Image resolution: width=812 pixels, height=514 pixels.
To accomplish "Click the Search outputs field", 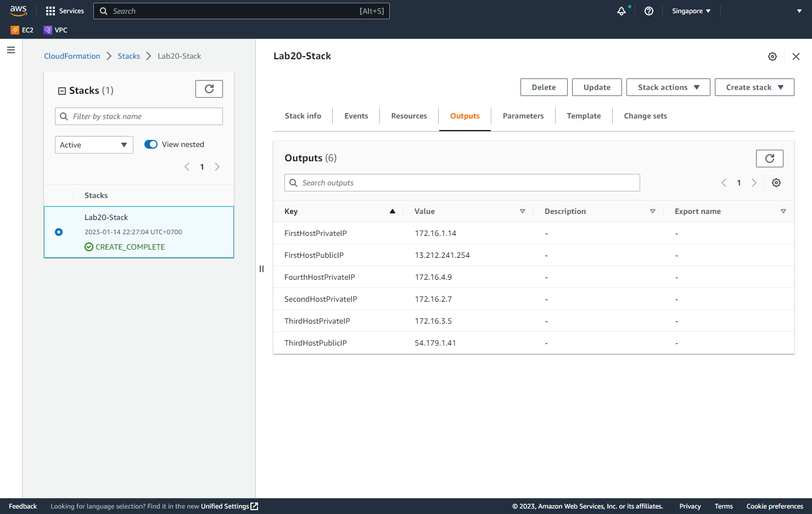I will pyautogui.click(x=462, y=183).
